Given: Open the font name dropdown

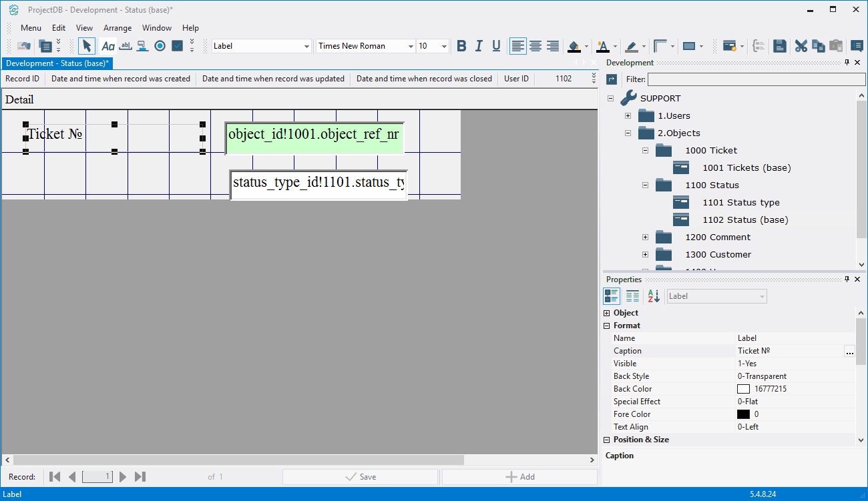Looking at the screenshot, I should (x=411, y=46).
